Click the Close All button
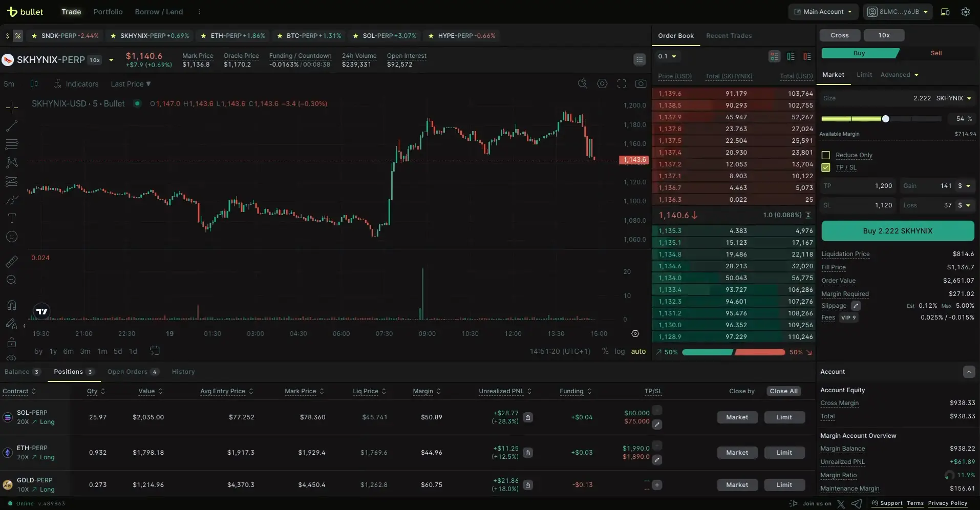Screen dimensions: 980x510 (783, 391)
